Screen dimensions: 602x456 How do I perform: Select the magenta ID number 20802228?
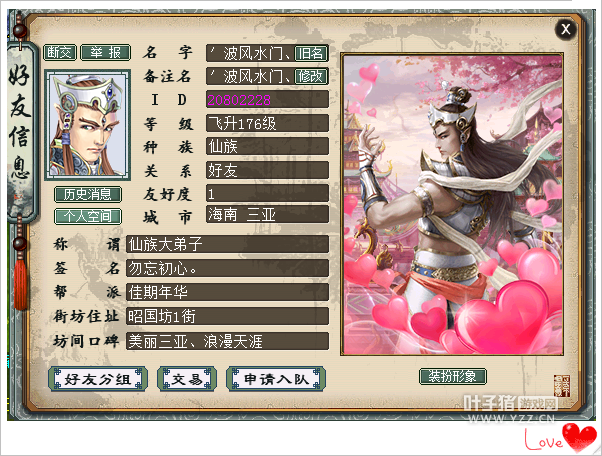(239, 100)
